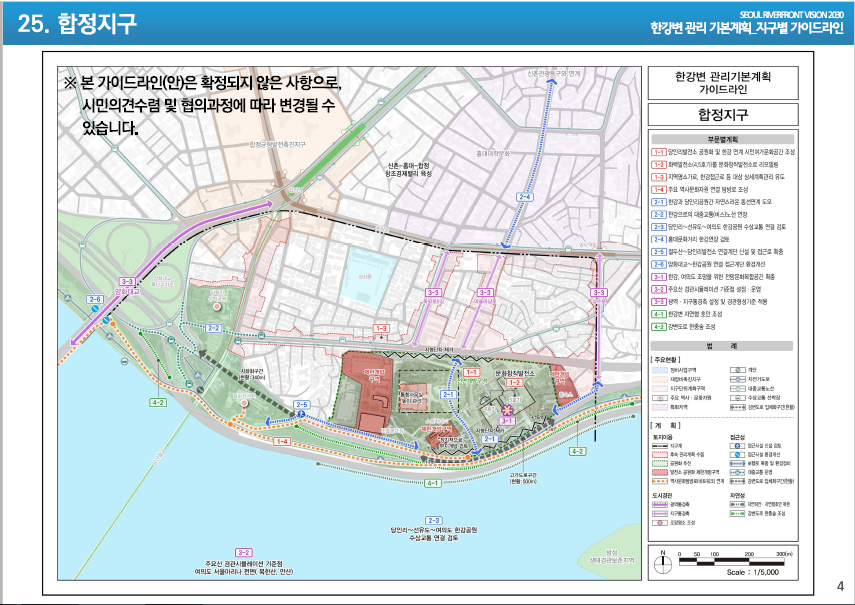This screenshot has width=855, height=605.
Task: Click the green 4-1 badge in the legend list
Action: click(659, 314)
